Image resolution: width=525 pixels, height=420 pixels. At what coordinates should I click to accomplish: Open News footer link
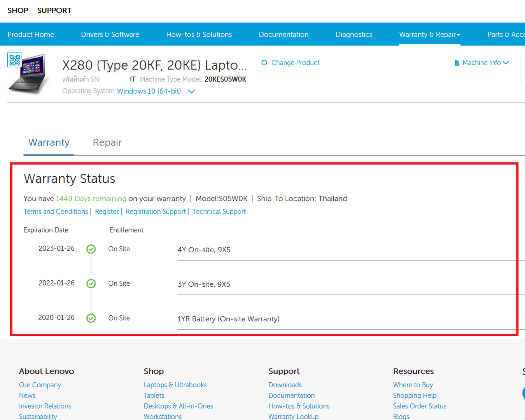tap(27, 395)
